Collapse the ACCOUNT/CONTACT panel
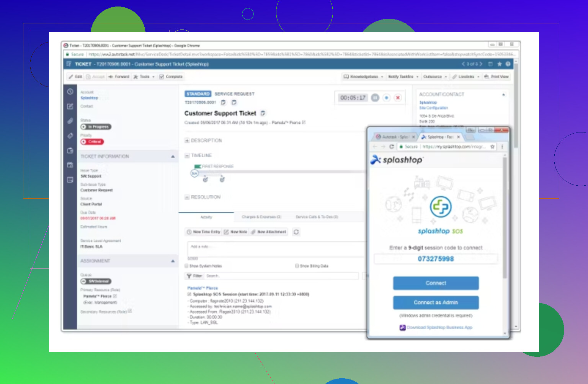Image resolution: width=588 pixels, height=384 pixels. coord(503,94)
